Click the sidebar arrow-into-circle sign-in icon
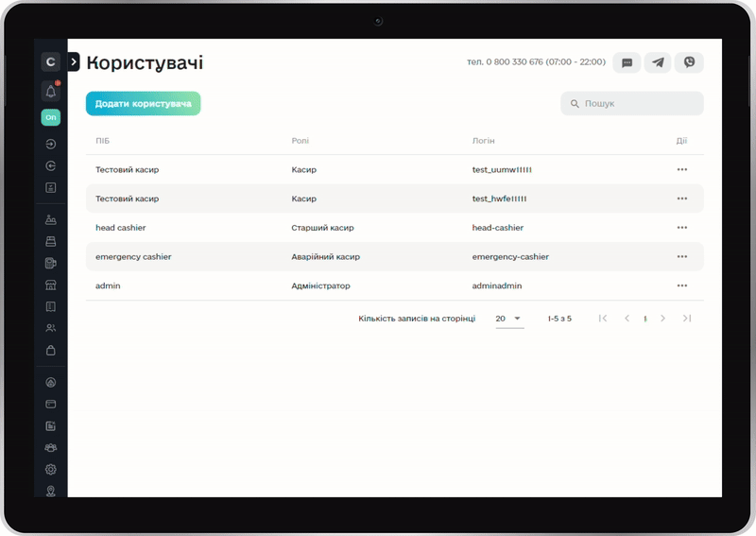 point(51,144)
